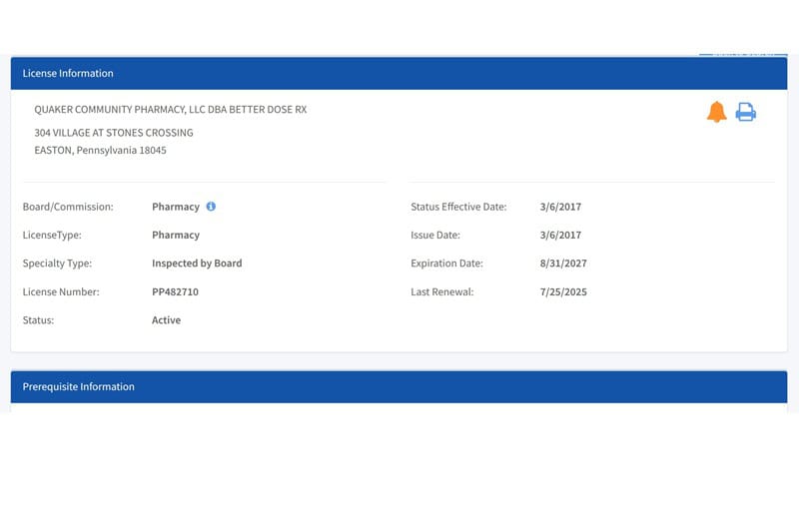Click the EASTON, Pennsylvania 18045 line
The image size is (799, 532).
[x=101, y=150]
